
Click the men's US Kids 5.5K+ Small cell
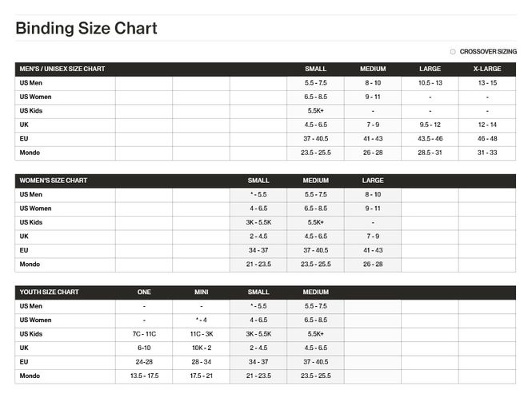315,111
